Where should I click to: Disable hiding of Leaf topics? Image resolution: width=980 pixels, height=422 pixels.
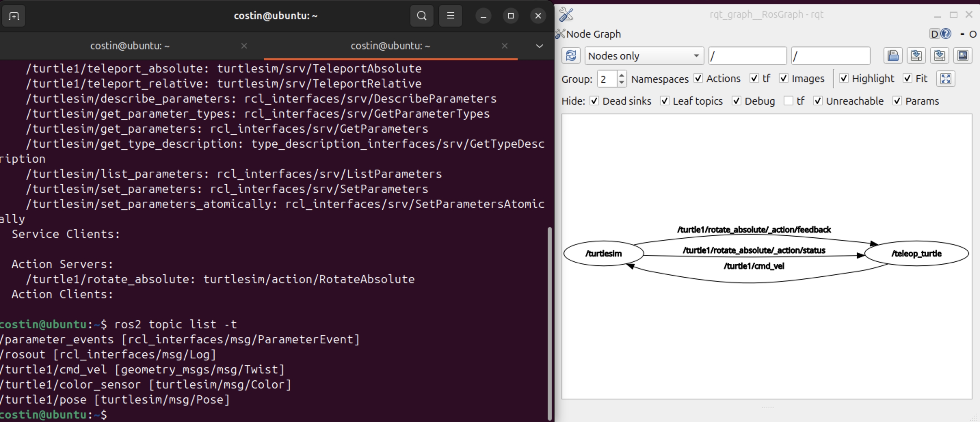664,101
